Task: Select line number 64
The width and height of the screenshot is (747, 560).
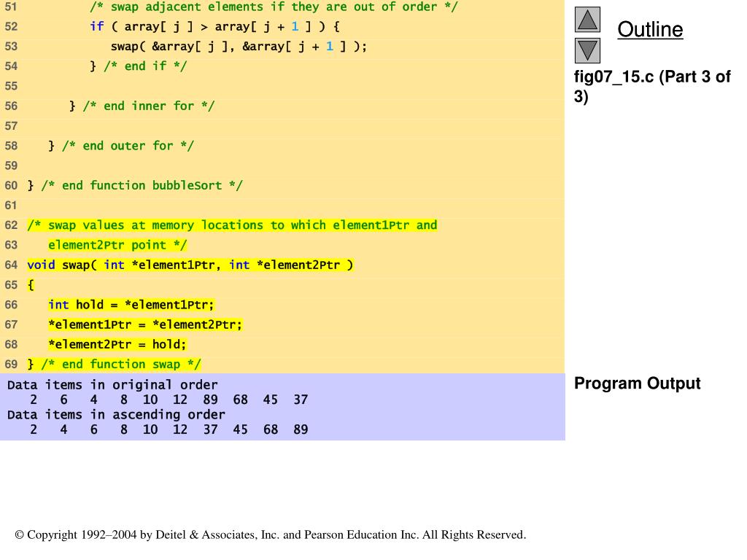Action: [11, 265]
